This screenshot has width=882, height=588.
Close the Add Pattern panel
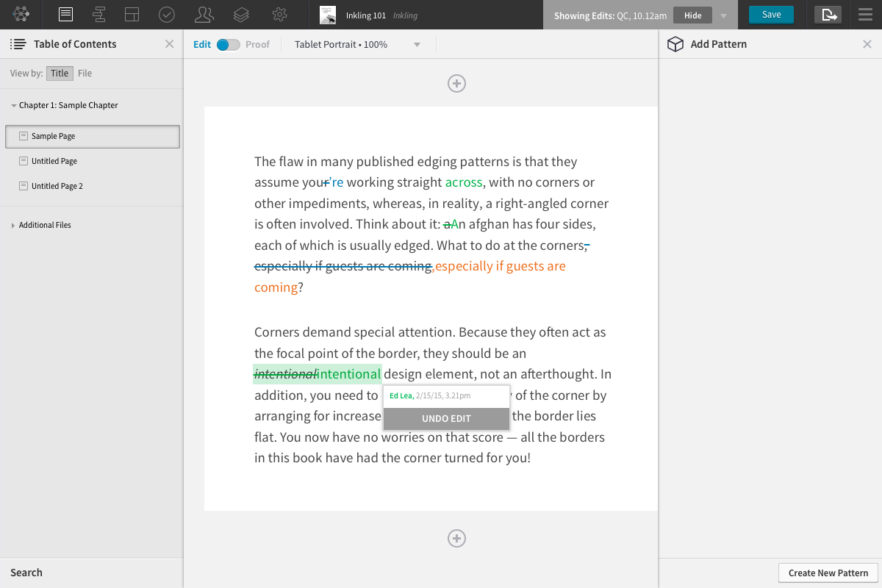tap(867, 44)
